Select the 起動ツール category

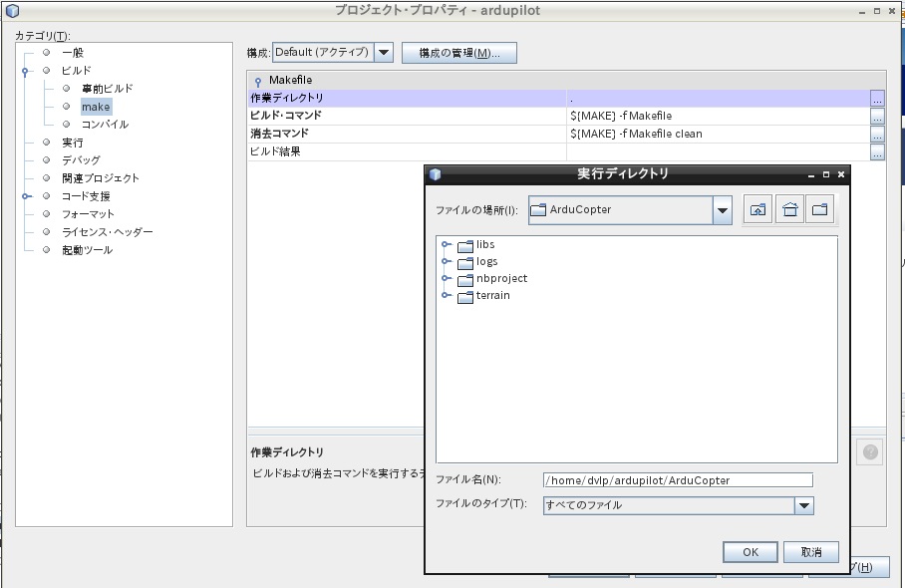[87, 250]
